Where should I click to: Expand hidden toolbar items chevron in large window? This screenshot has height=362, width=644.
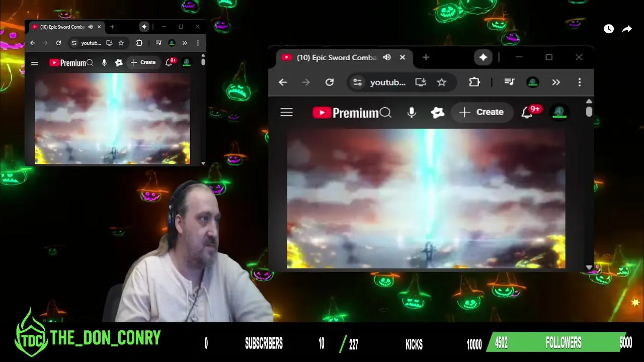556,82
